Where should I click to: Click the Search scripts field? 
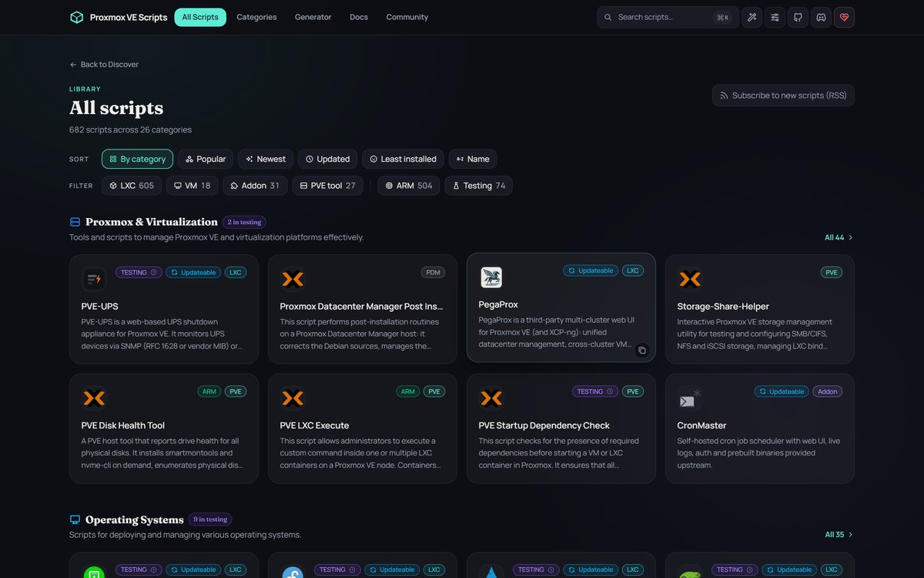coord(667,17)
